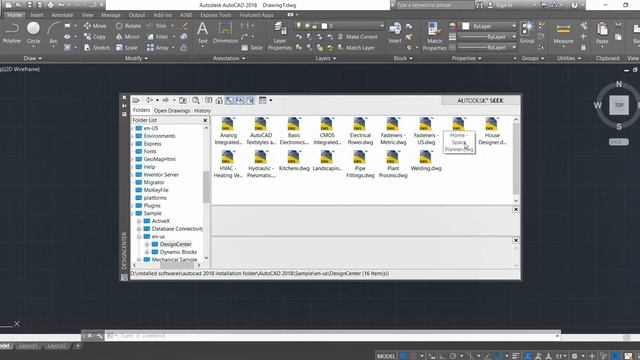Open the Insert ribbon tab
Screen dimensions: 640x360
pos(37,15)
